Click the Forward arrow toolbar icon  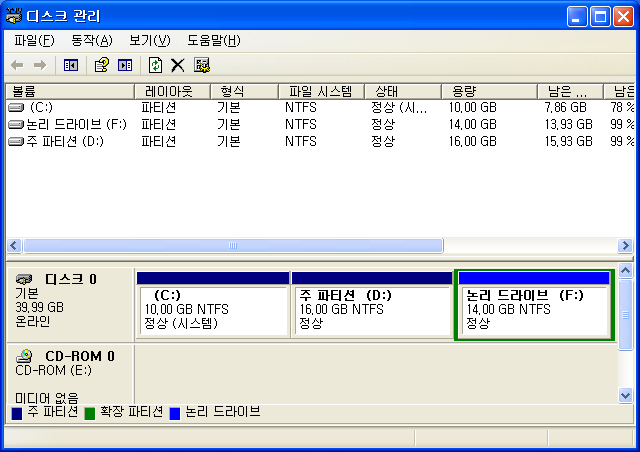tap(40, 65)
